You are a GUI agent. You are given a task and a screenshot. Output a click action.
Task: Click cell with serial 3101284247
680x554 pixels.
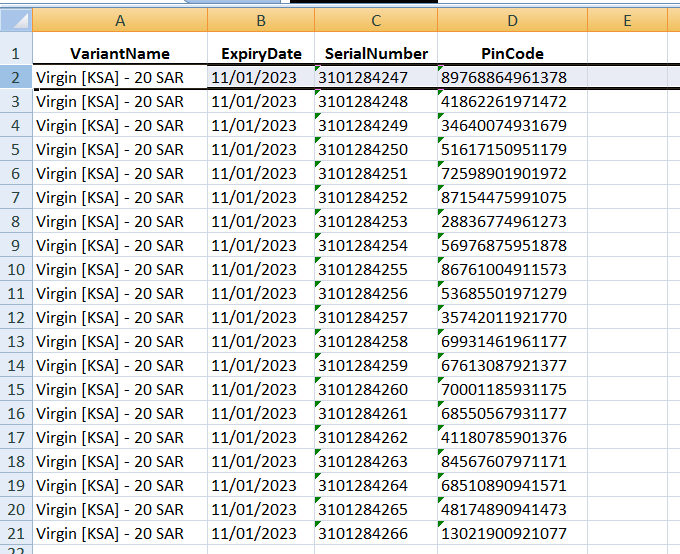[376, 78]
